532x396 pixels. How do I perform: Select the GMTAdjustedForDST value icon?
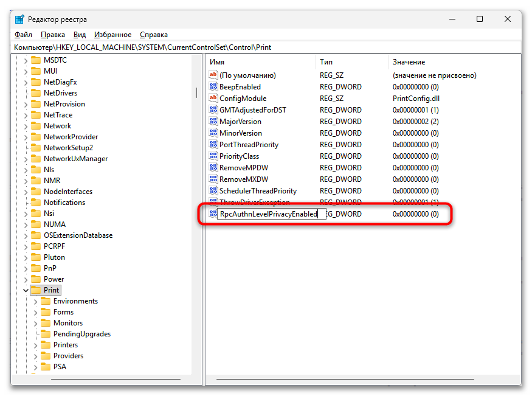pos(213,109)
